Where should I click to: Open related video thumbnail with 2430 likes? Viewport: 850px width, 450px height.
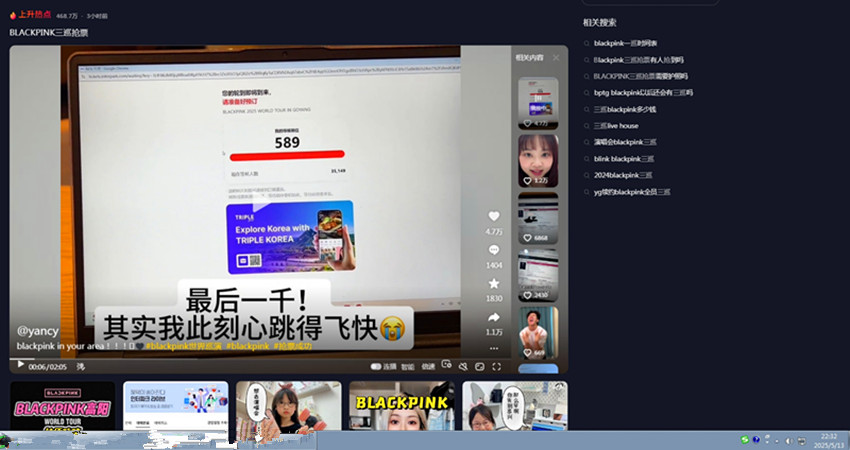538,275
